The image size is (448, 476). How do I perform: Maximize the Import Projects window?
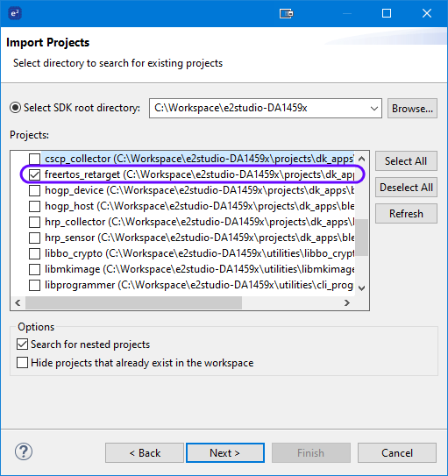tap(387, 13)
